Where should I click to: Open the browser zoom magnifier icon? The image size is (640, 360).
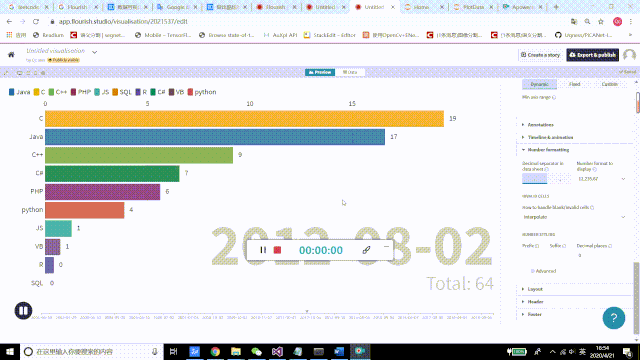(587, 22)
